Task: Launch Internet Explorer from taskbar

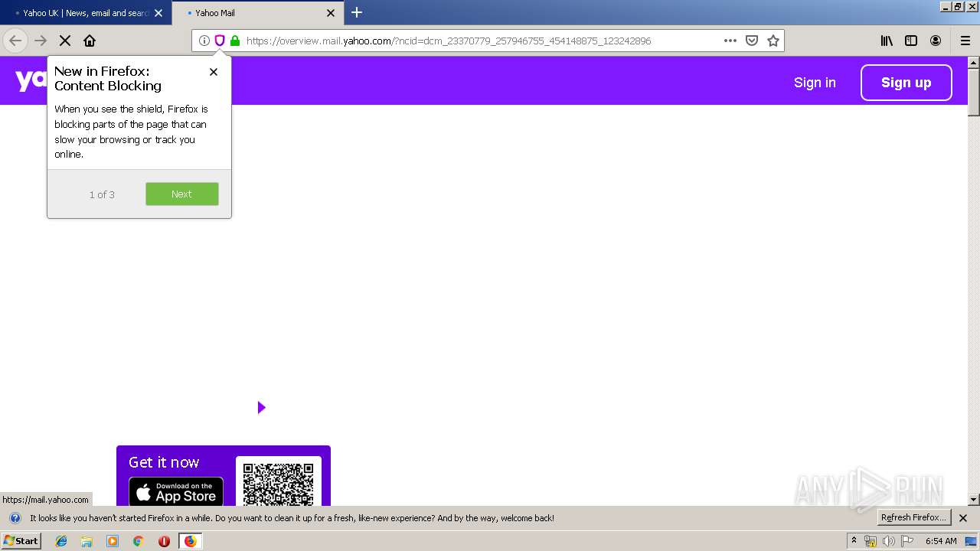Action: tap(61, 541)
